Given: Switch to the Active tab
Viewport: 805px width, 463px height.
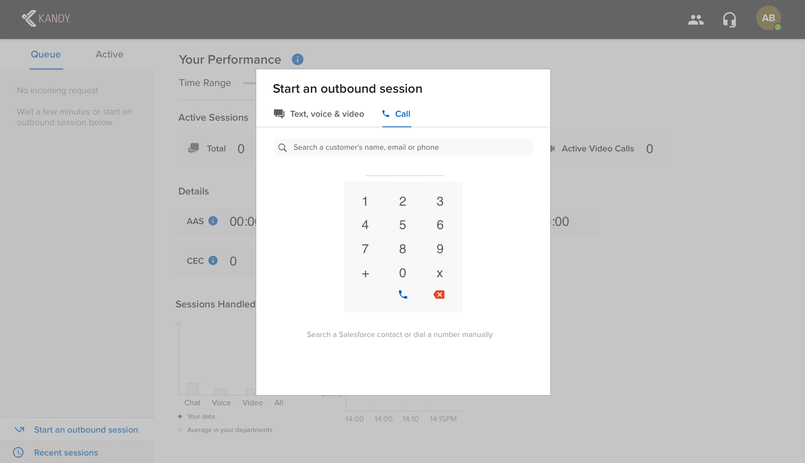Looking at the screenshot, I should click(x=109, y=54).
